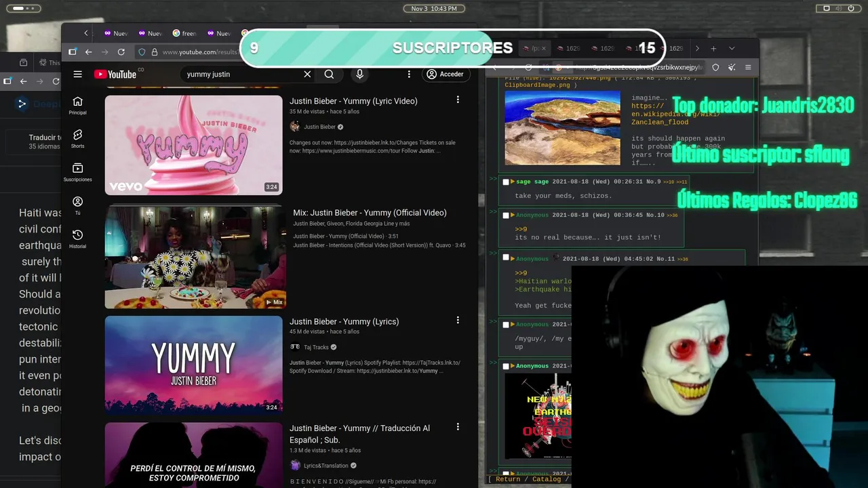This screenshot has width=868, height=488.
Task: Visit the Justin Bieber channel link
Action: (x=319, y=127)
